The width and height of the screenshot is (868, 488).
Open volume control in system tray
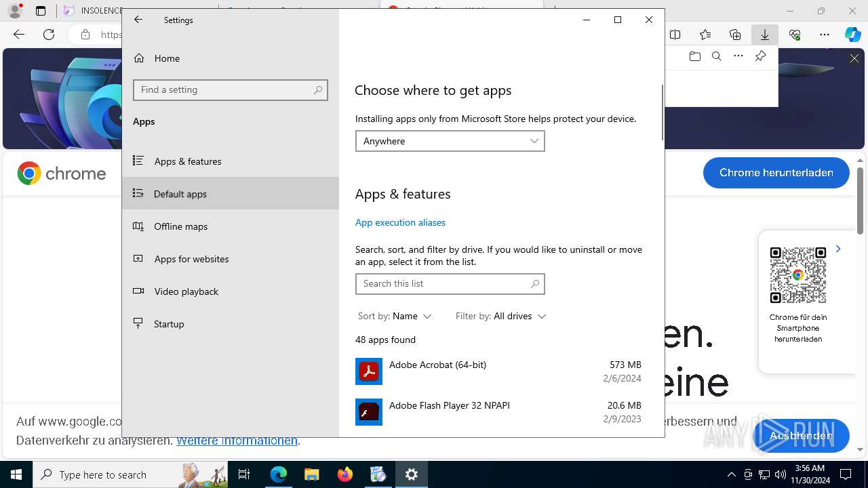(781, 474)
